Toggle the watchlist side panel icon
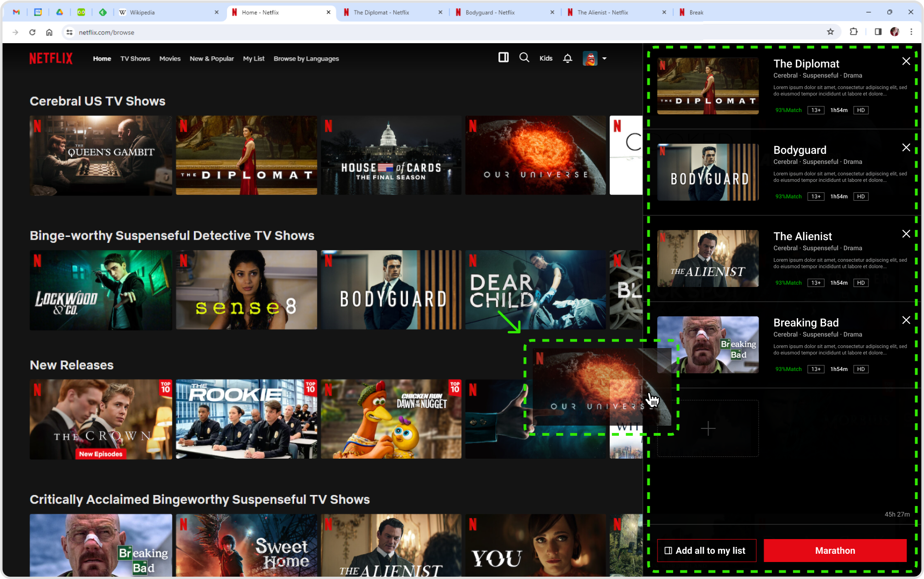This screenshot has width=924, height=579. point(503,57)
